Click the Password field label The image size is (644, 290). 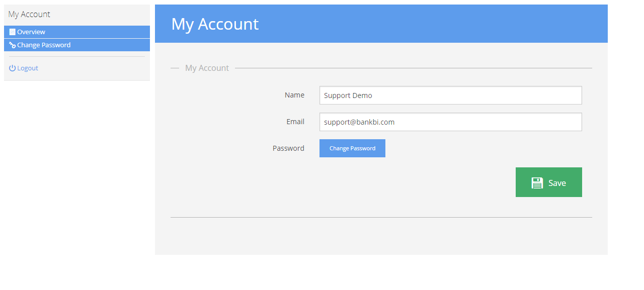(x=288, y=148)
